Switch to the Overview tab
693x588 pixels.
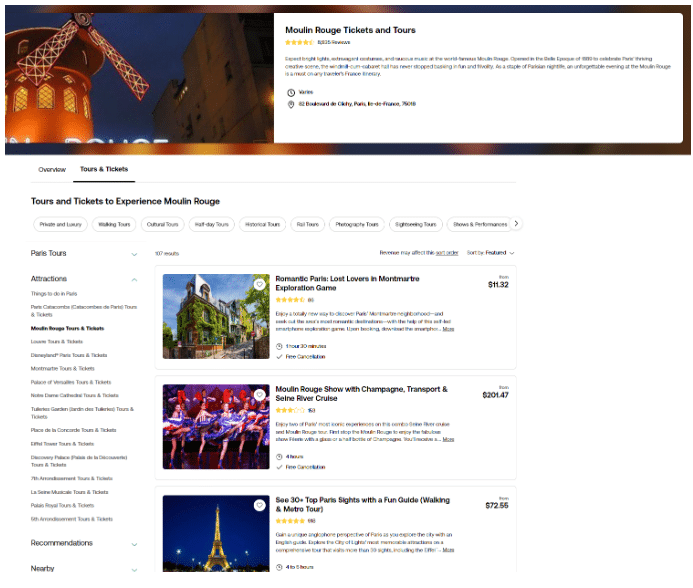(x=52, y=169)
